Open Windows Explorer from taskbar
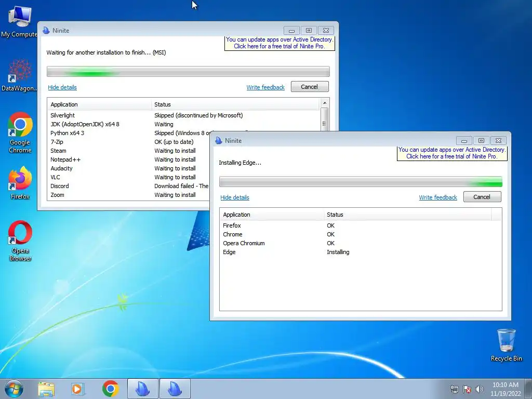The image size is (532, 399). tap(46, 389)
